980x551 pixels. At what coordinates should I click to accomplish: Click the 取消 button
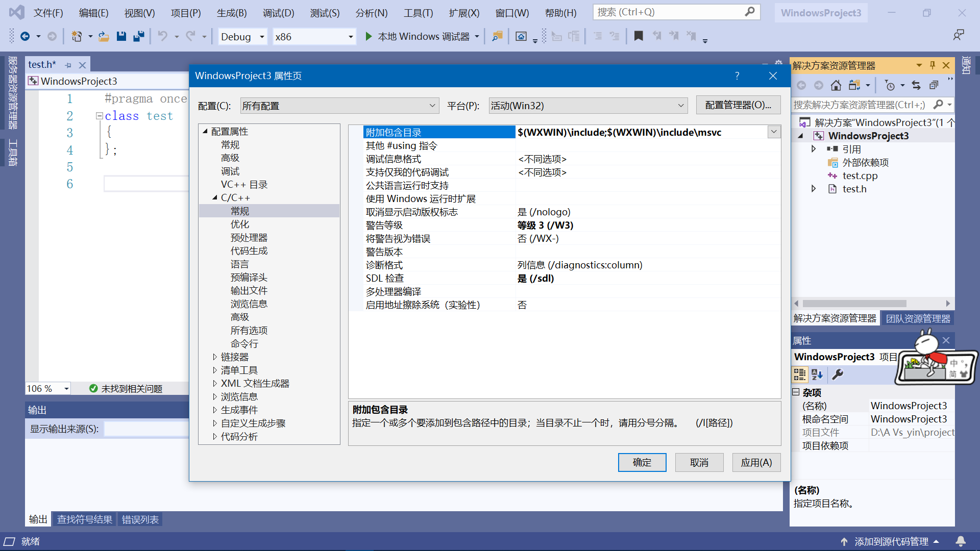tap(699, 462)
